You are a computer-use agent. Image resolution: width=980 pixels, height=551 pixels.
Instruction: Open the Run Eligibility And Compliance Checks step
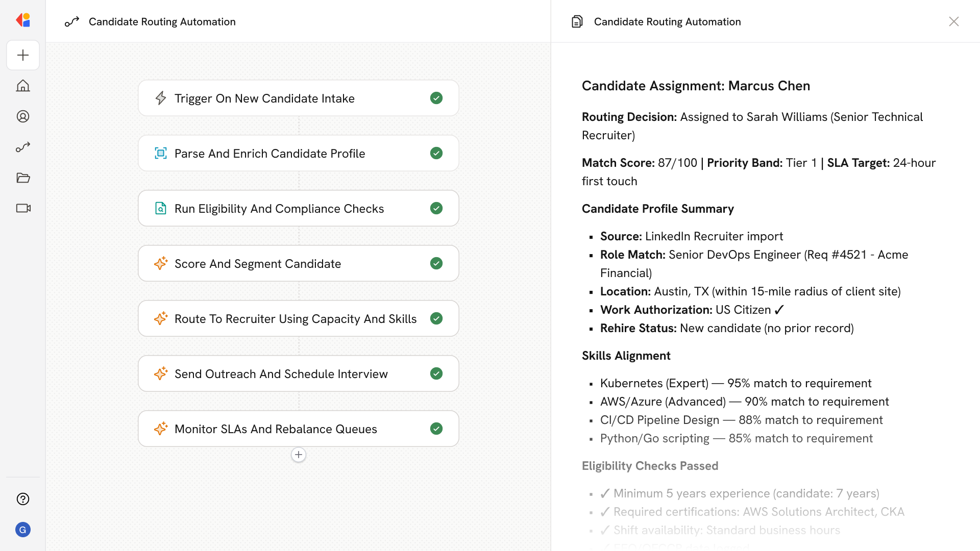[279, 208]
